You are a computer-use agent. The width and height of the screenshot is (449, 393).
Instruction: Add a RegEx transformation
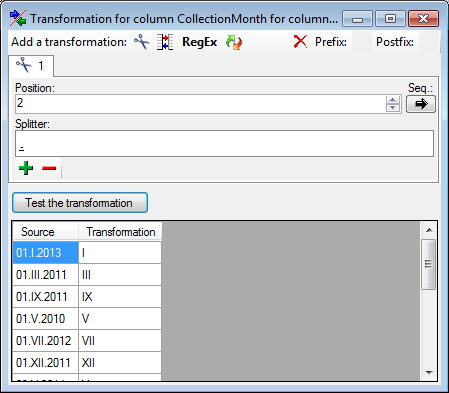click(199, 42)
